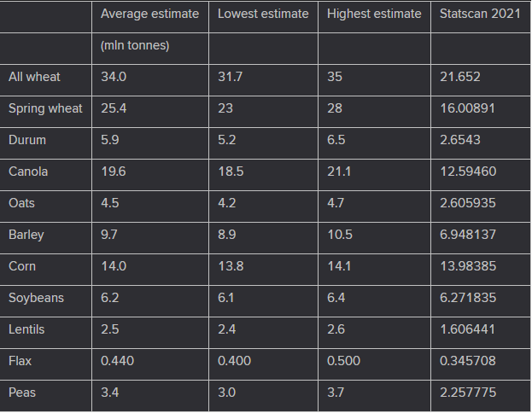Click the All wheat row label
532x413 pixels.
(x=34, y=77)
